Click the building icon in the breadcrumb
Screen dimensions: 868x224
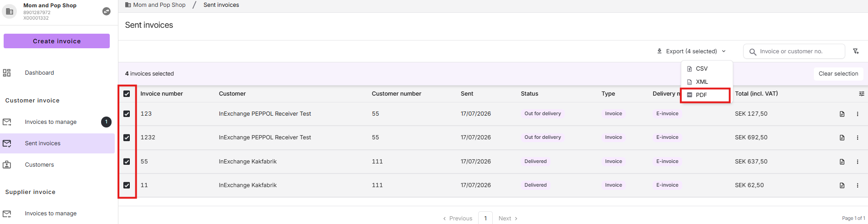[128, 5]
